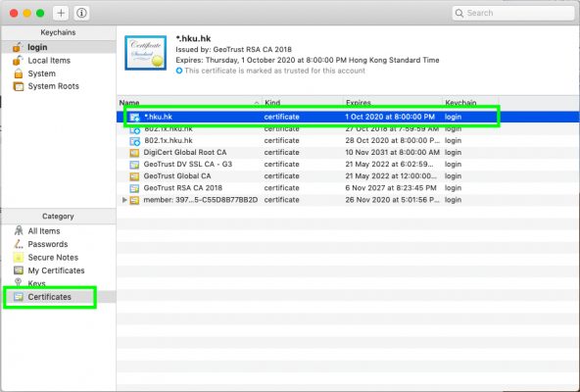Click the DigiCert Global Root CA icon
This screenshot has width=580, height=392.
(x=134, y=153)
